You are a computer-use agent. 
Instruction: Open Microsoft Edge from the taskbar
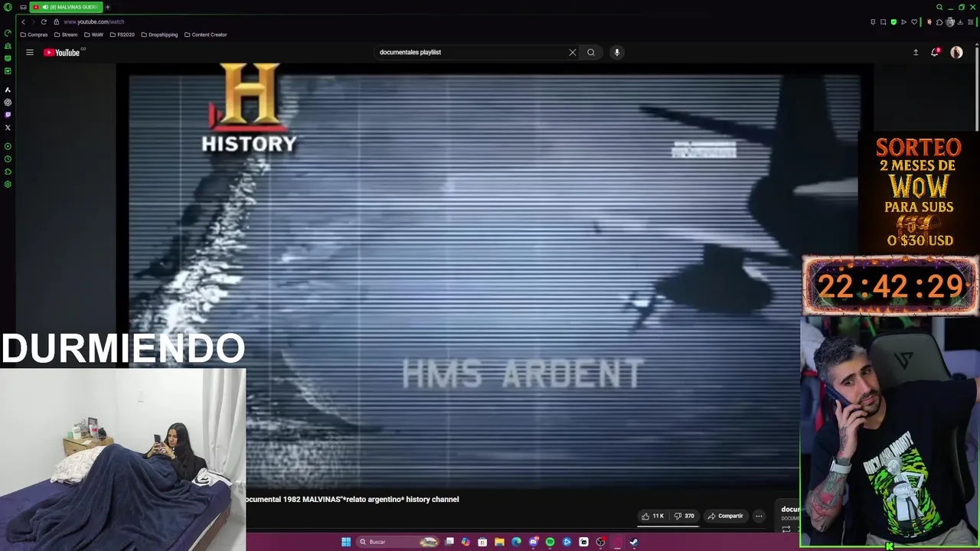pos(516,542)
